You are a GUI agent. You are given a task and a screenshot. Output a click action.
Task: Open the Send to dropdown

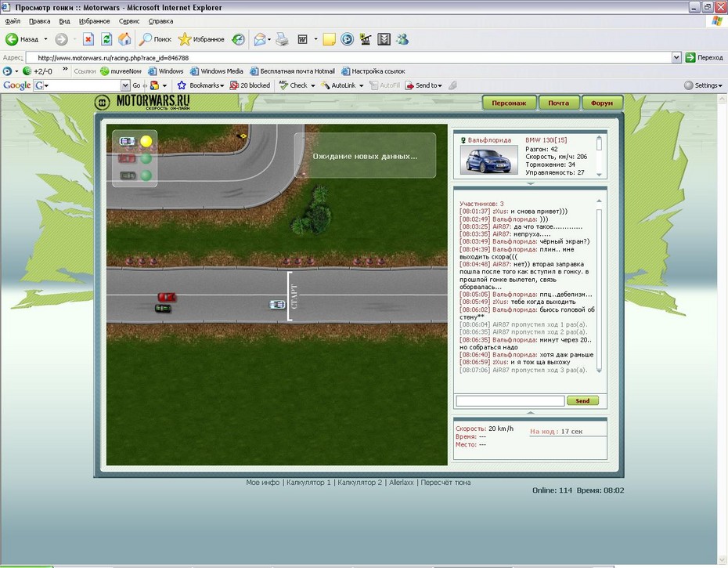(440, 86)
